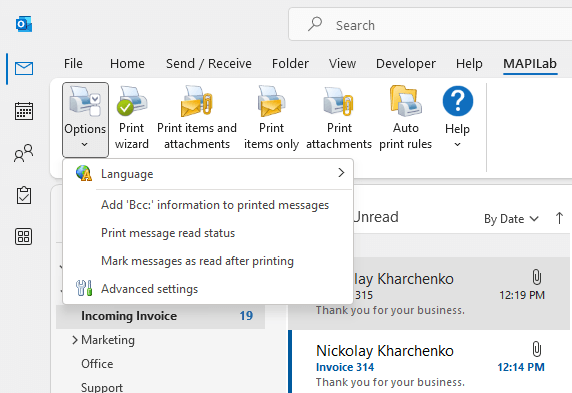
Task: Run Print items and attachments
Action: pos(197,117)
